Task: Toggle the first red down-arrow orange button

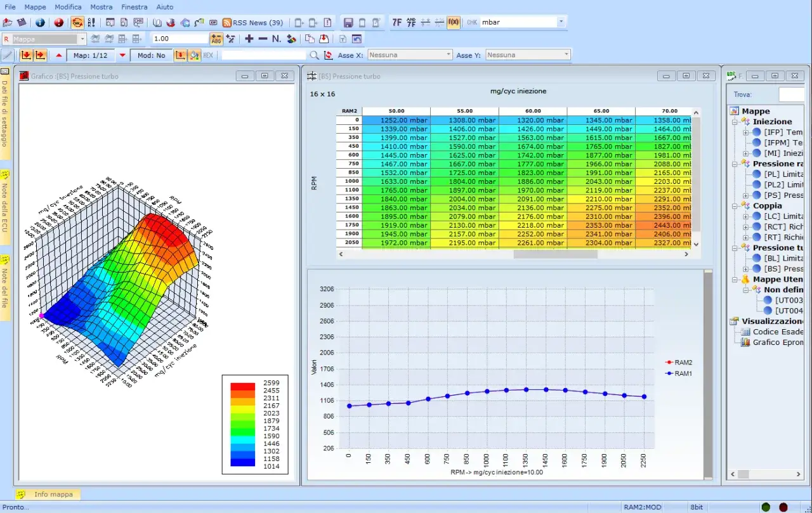Action: pyautogui.click(x=26, y=55)
